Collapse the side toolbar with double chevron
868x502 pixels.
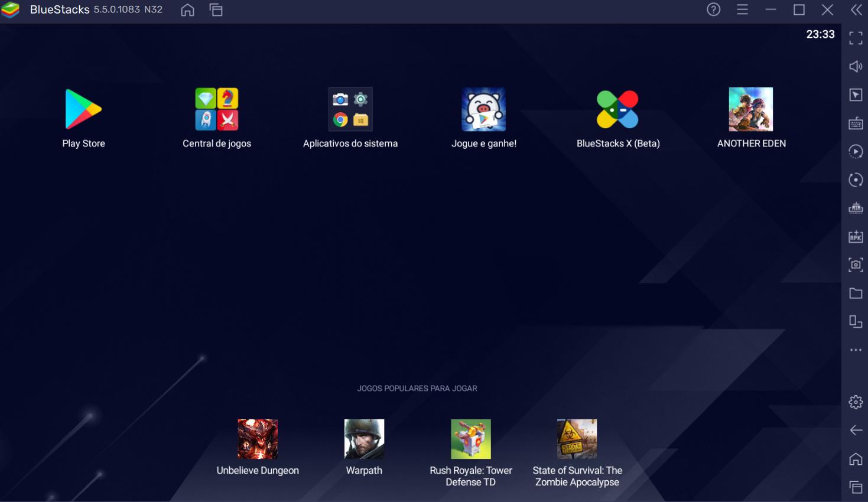pos(856,9)
